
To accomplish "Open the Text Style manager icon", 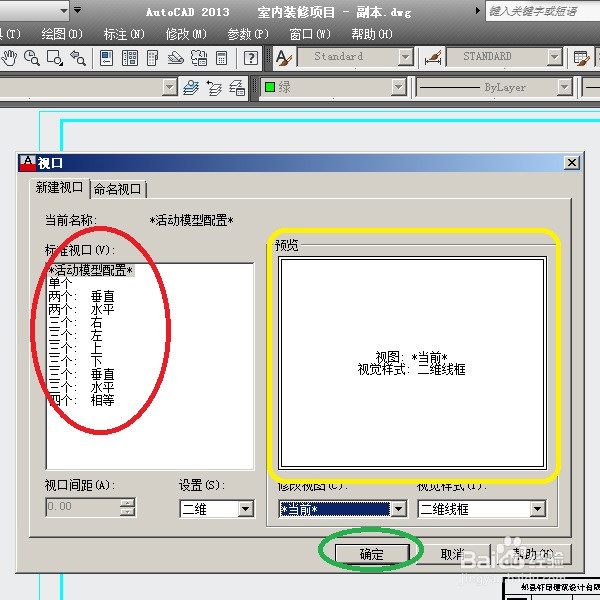I will click(x=284, y=58).
